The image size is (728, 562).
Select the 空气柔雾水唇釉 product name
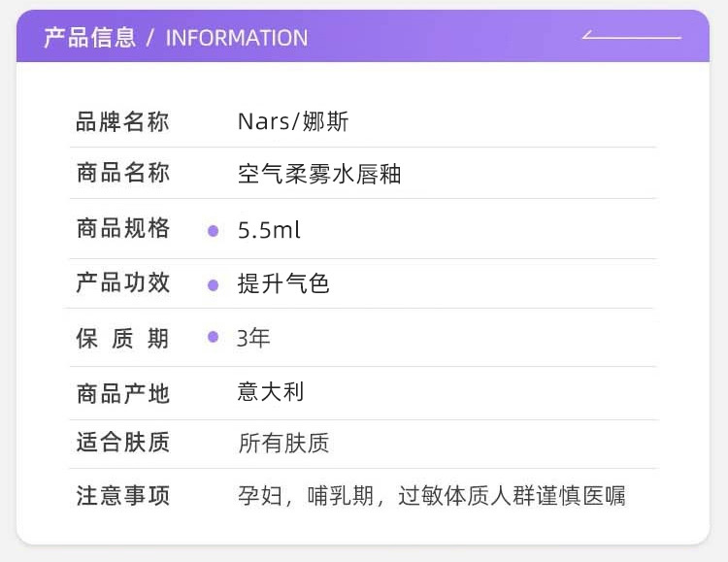(x=319, y=175)
